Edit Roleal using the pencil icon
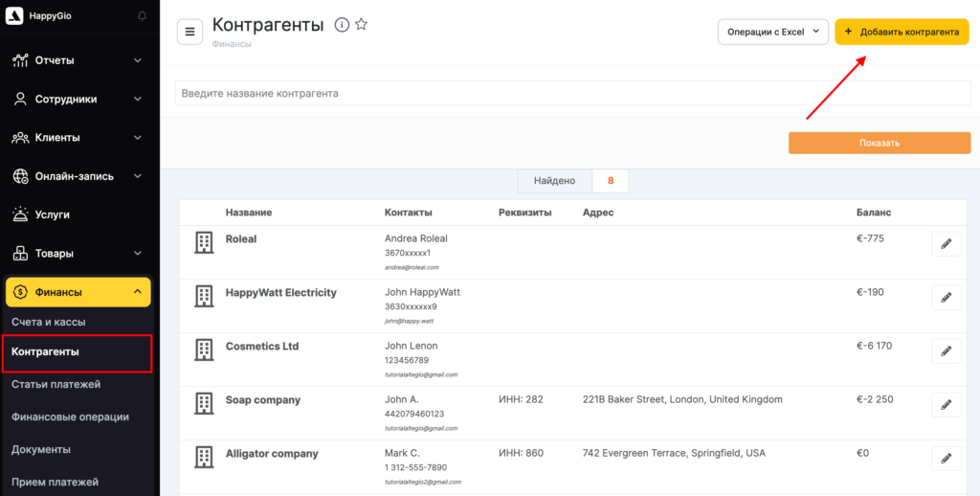 click(946, 244)
